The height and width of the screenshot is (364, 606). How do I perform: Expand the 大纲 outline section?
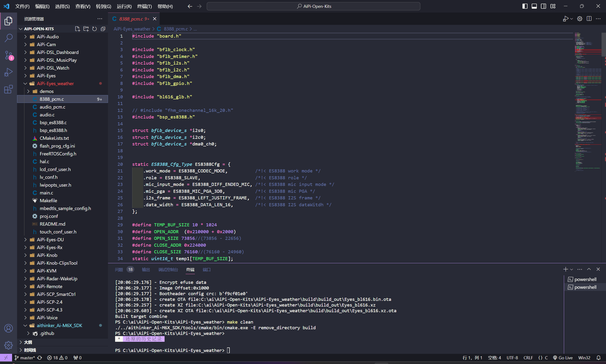coord(62,342)
